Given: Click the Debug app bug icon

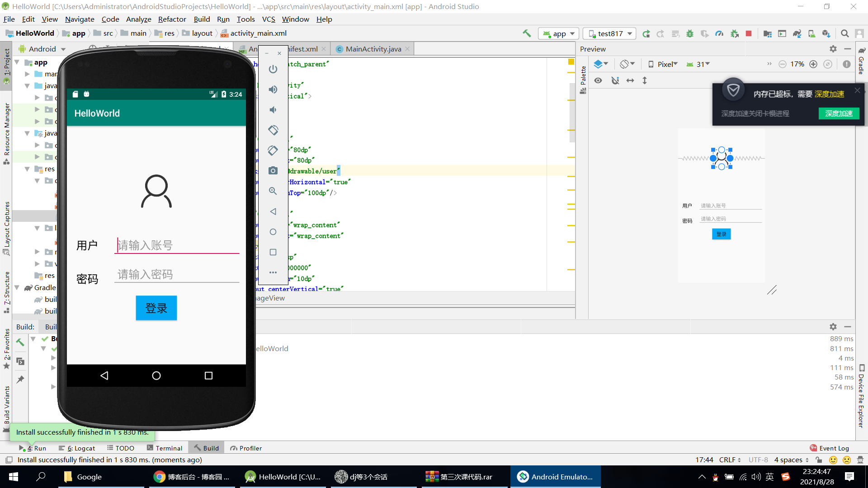Looking at the screenshot, I should click(x=690, y=33).
